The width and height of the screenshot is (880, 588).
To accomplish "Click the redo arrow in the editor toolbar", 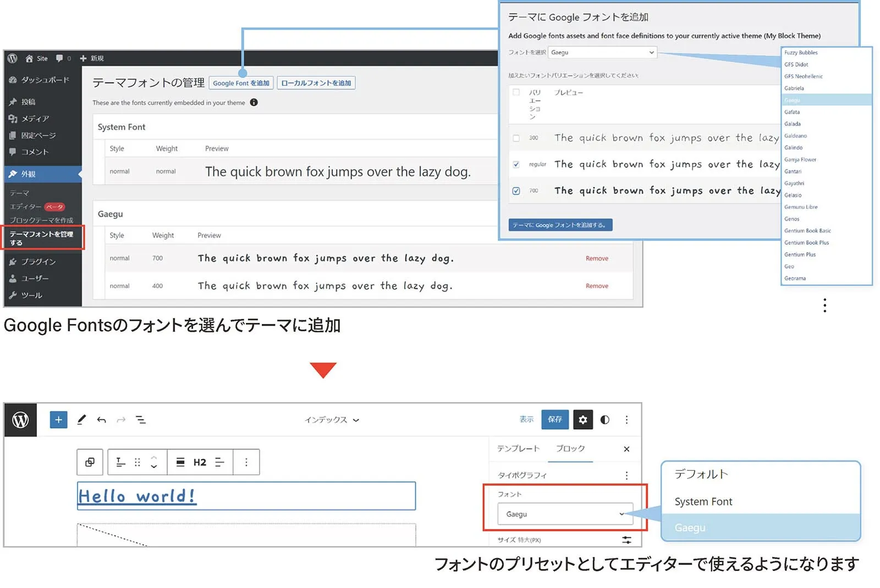I will point(121,420).
